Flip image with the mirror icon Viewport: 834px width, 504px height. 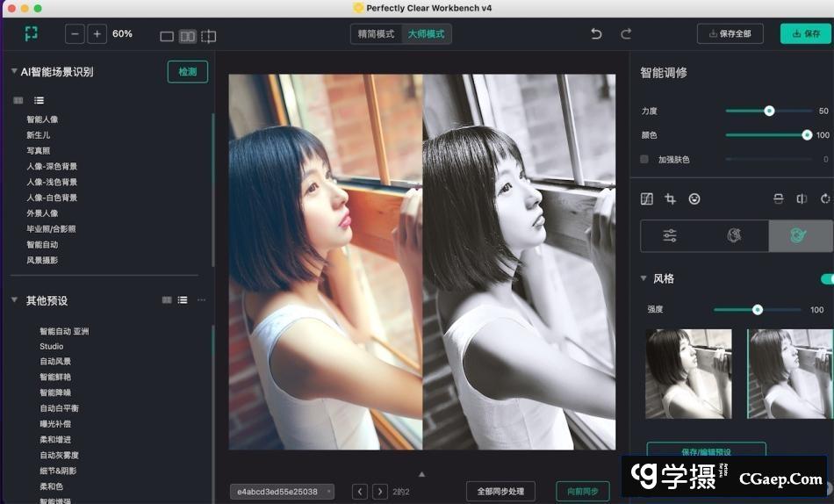(802, 199)
